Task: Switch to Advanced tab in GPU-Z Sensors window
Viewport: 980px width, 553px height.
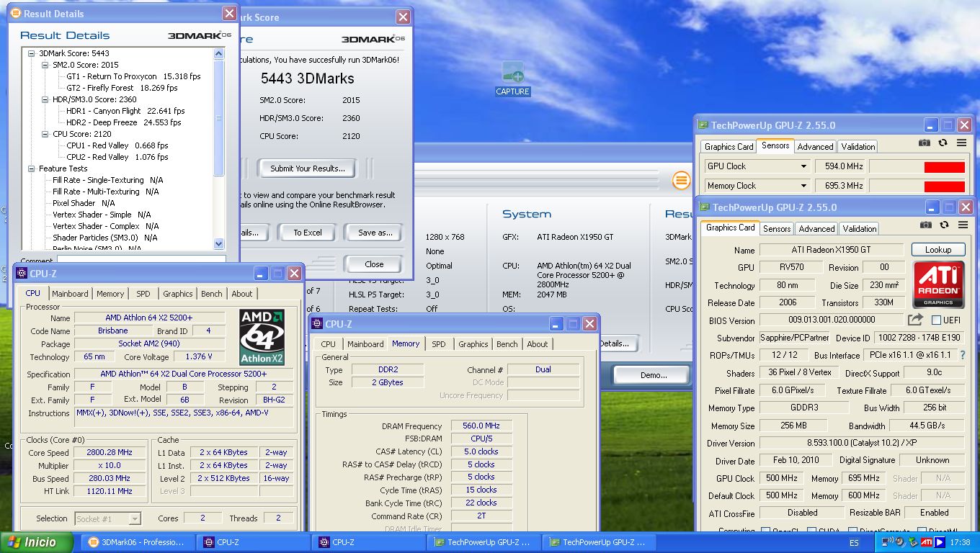Action: 815,146
